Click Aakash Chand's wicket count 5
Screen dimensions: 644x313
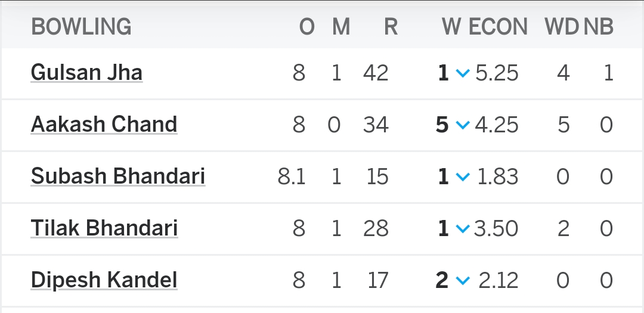click(442, 125)
